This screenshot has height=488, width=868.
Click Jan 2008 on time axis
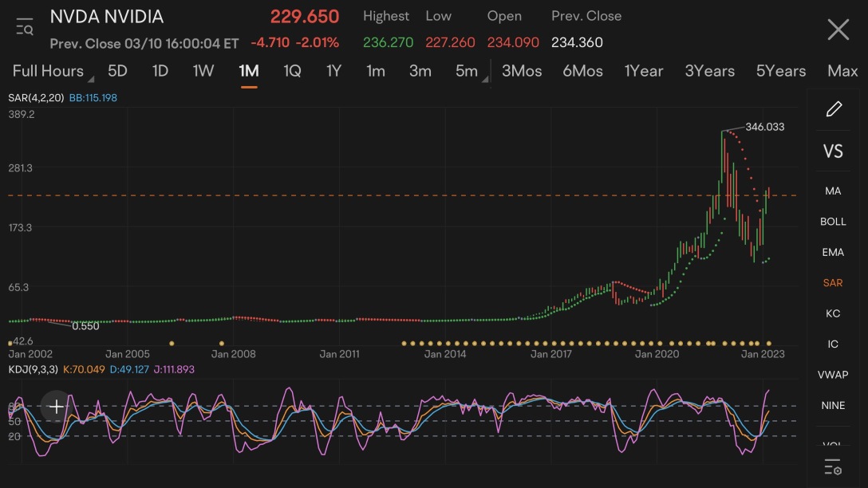[x=233, y=354]
